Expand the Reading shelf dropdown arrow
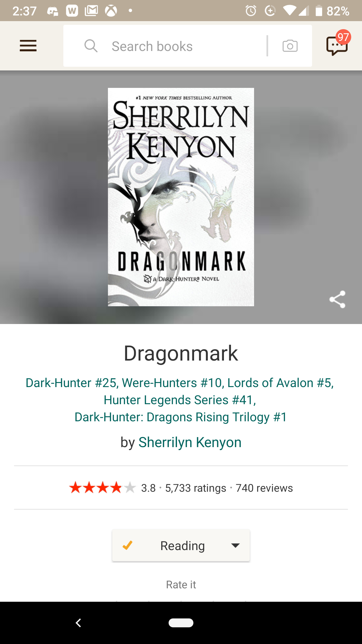The width and height of the screenshot is (362, 644). tap(236, 546)
